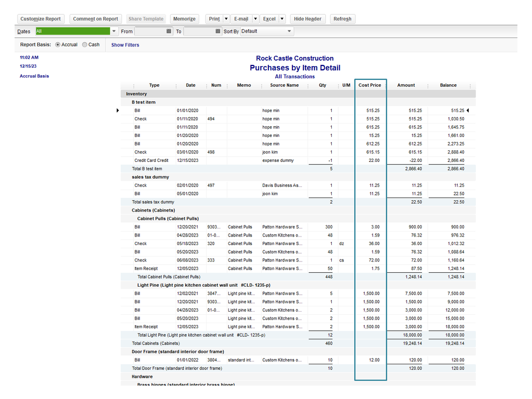This screenshot has height=399, width=532.
Task: Open the E-mail dropdown arrow
Action: pos(255,19)
